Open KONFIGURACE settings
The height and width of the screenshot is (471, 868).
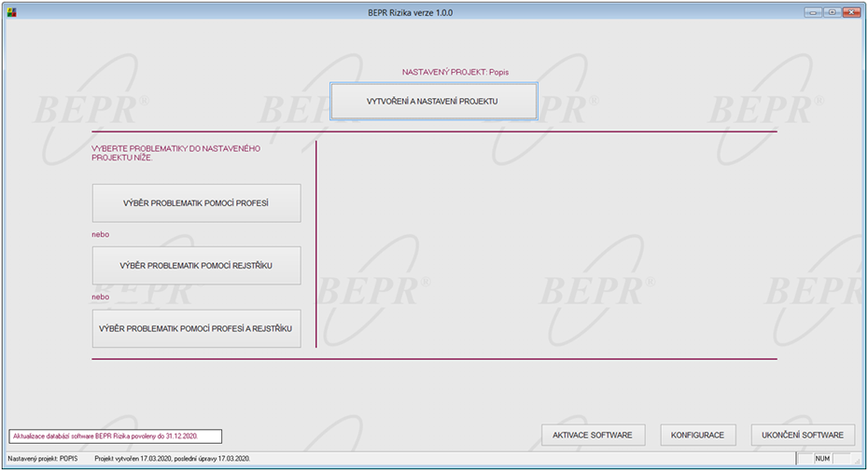click(698, 435)
